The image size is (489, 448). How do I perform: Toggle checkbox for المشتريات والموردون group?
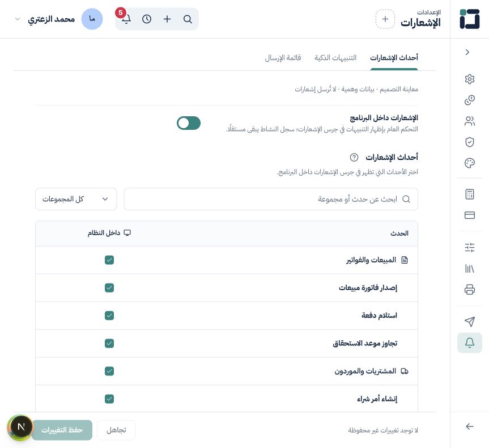pyautogui.click(x=109, y=371)
